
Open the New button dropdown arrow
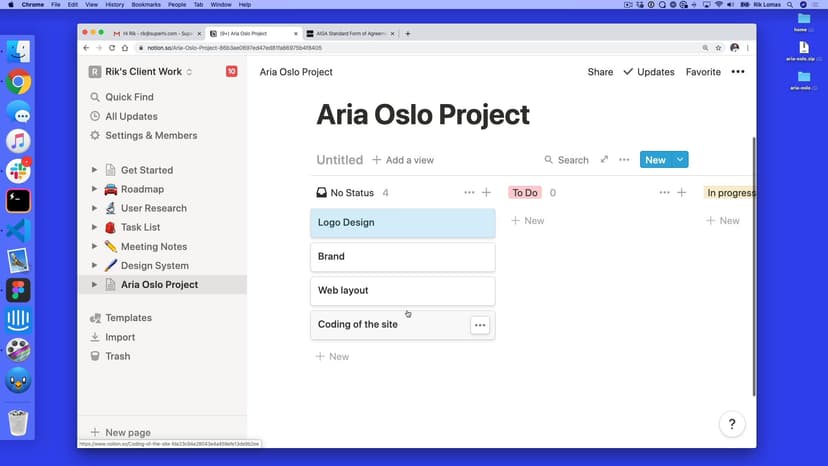[680, 160]
